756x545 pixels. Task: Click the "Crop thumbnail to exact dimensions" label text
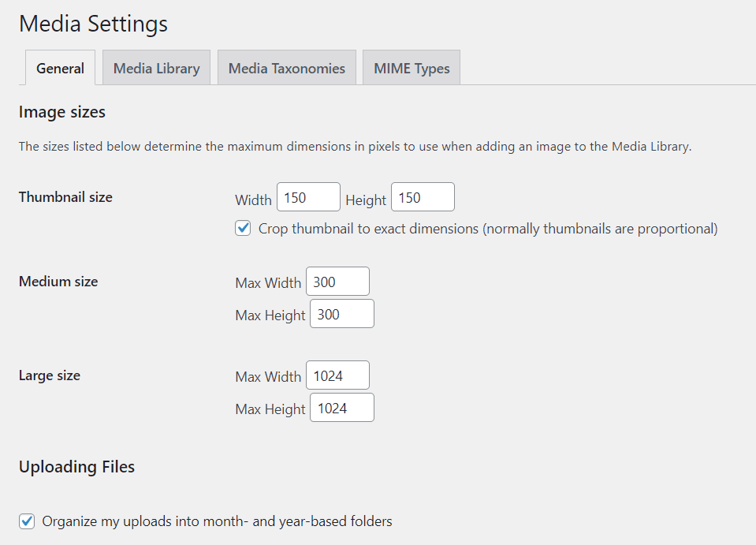point(488,229)
